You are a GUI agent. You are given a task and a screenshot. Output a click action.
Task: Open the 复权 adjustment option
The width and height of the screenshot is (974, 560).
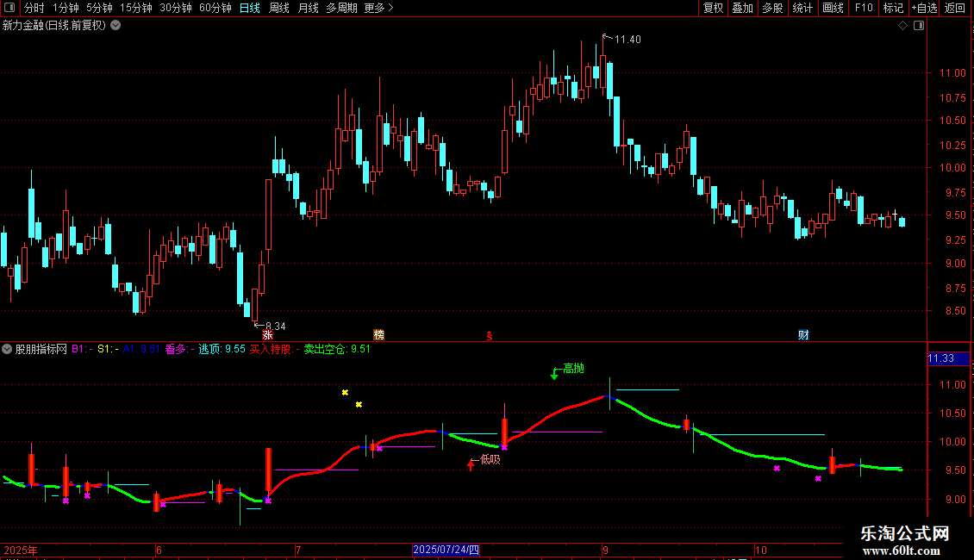[713, 8]
